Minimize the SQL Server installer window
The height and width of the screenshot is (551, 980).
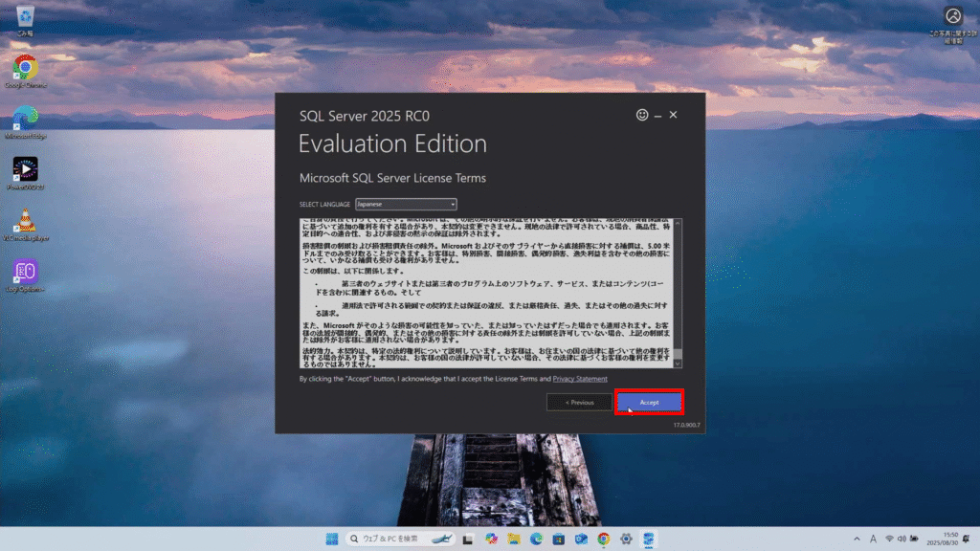click(657, 116)
